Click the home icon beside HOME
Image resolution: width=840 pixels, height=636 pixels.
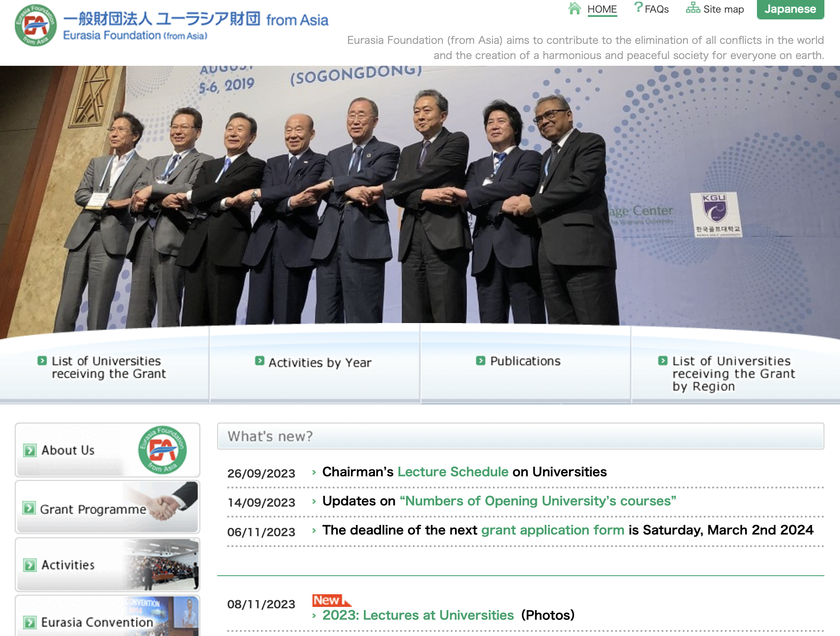[574, 8]
